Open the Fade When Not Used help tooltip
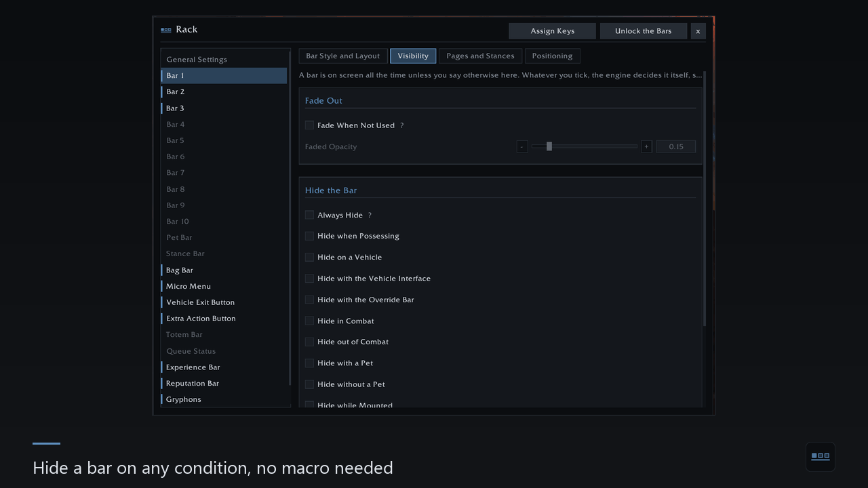 coord(401,125)
